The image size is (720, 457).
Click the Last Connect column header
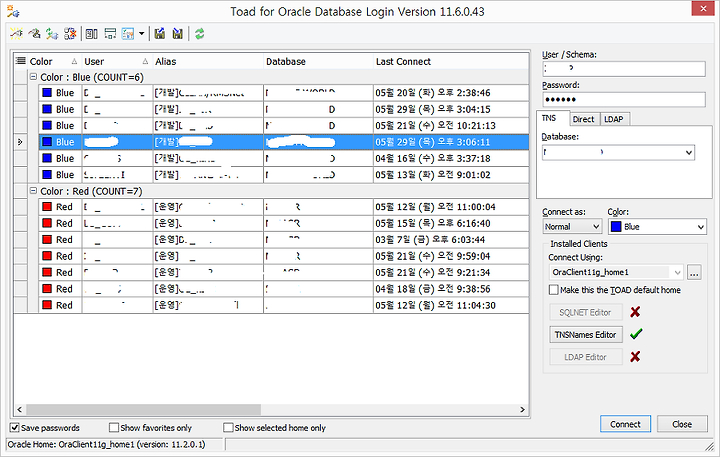[451, 62]
